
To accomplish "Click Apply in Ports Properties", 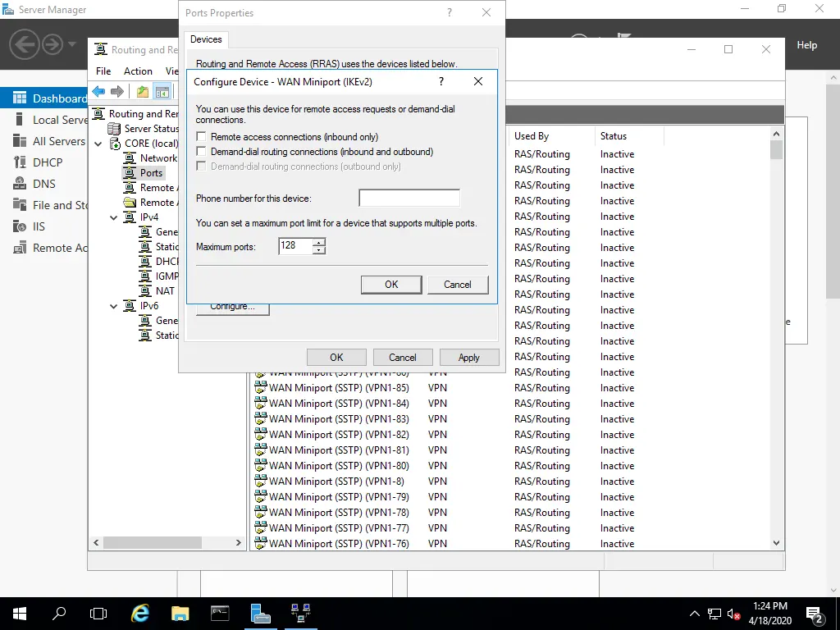I will point(468,358).
